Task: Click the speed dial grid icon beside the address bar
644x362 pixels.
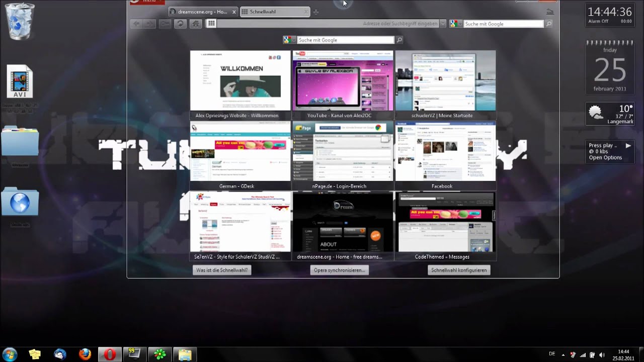Action: (x=211, y=24)
